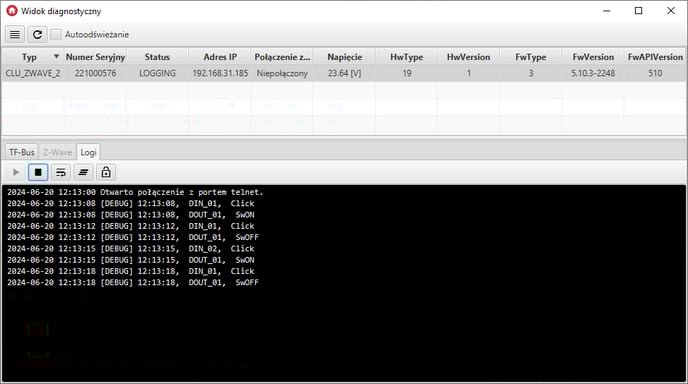The width and height of the screenshot is (688, 384).
Task: Click the LOGGING status cell
Action: click(x=157, y=73)
